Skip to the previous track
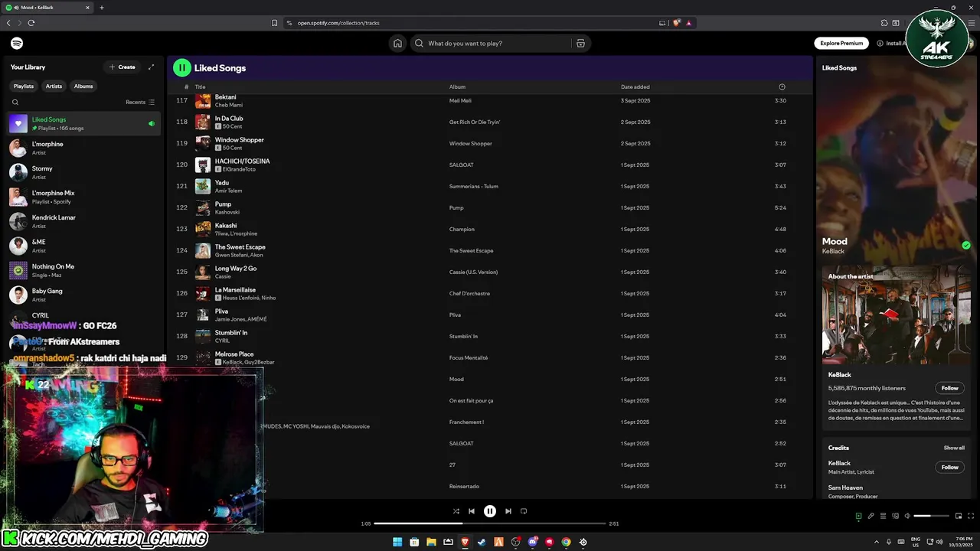 coord(472,511)
